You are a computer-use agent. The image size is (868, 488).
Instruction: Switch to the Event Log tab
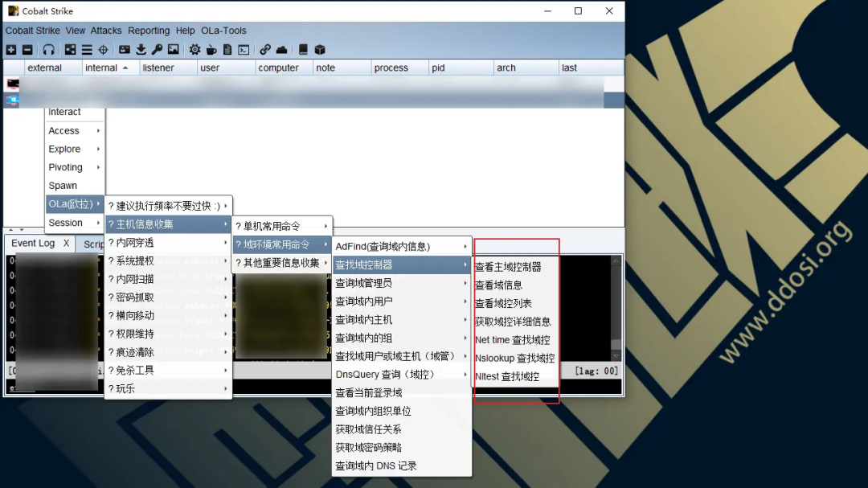pos(33,243)
